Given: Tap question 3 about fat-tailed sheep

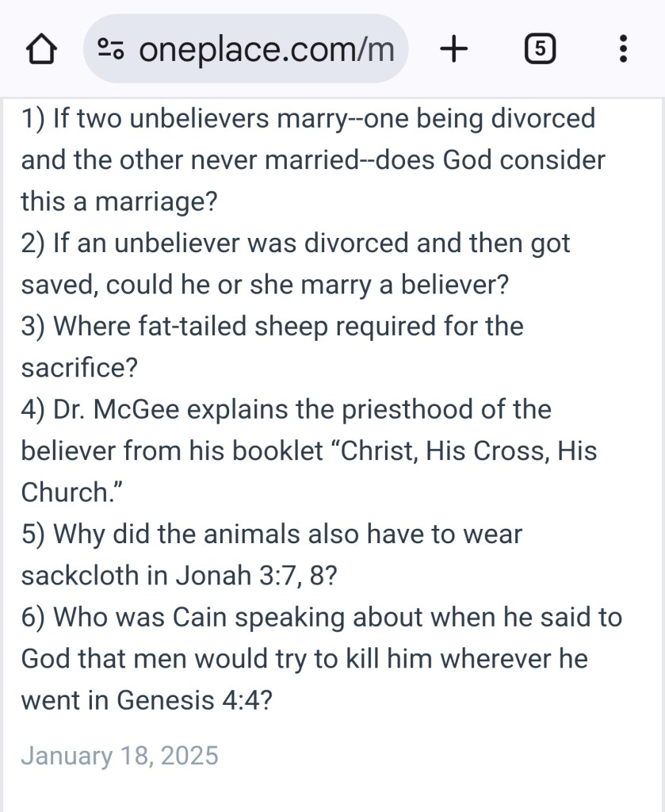Looking at the screenshot, I should pyautogui.click(x=272, y=326).
